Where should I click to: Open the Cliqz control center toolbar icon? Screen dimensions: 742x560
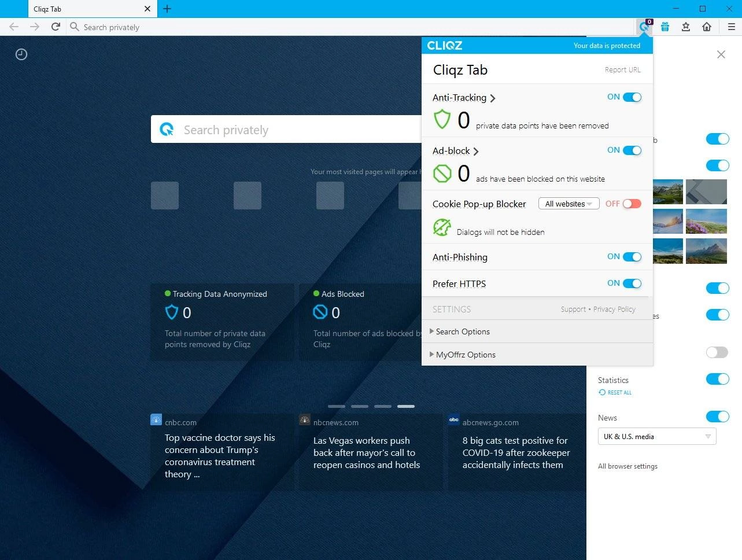[x=644, y=27]
